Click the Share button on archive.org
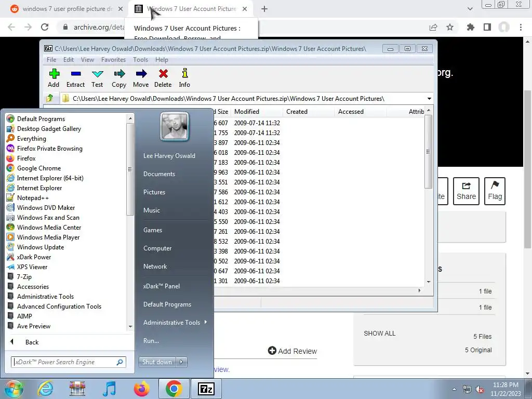The height and width of the screenshot is (399, 532). point(466,191)
